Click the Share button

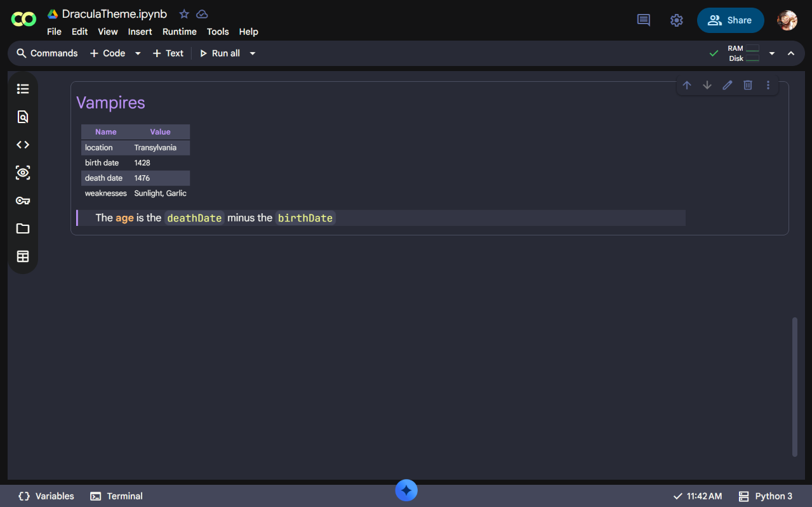click(730, 20)
